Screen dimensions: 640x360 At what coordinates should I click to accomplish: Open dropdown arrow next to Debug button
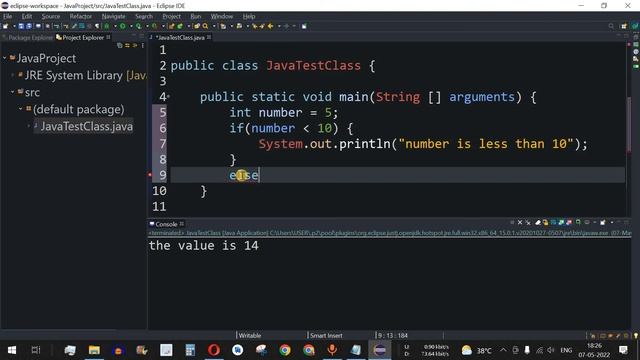point(115,26)
